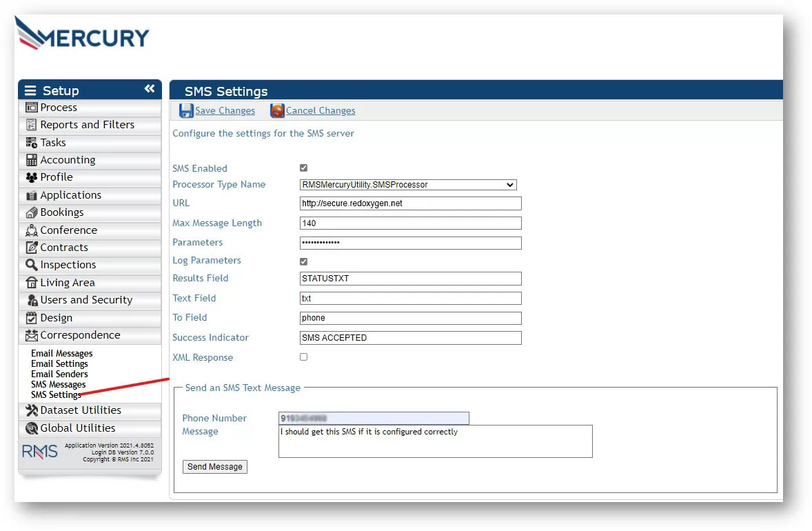This screenshot has height=531, width=812.
Task: Open the Correspondence menu section
Action: coord(90,335)
